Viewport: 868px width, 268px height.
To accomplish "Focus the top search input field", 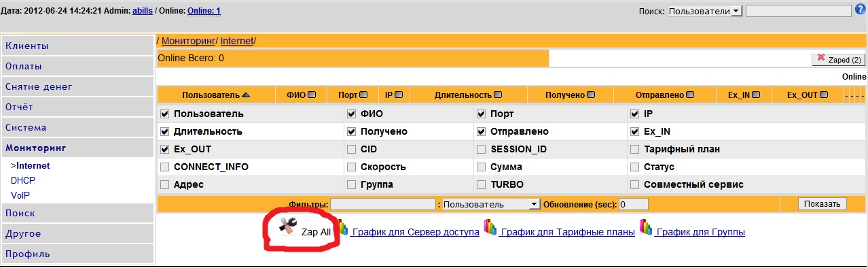I will point(798,11).
